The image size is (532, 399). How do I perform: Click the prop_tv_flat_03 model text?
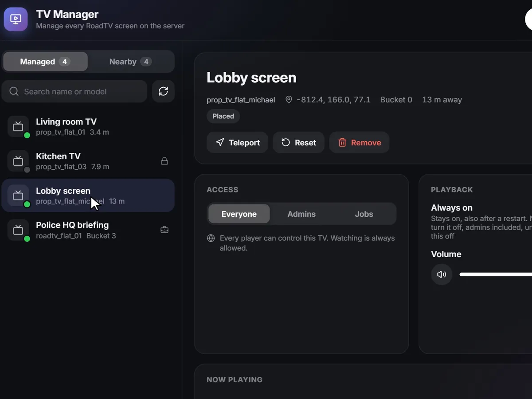pyautogui.click(x=61, y=167)
